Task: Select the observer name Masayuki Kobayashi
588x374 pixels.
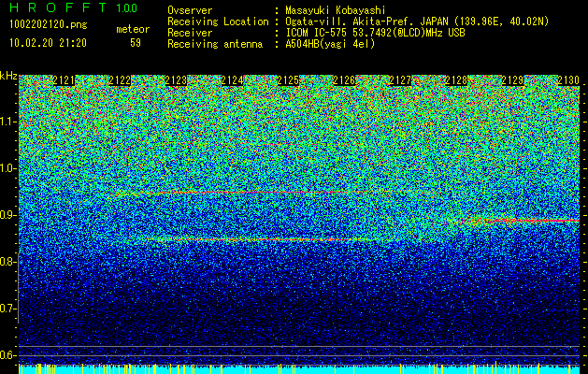Action: point(336,10)
